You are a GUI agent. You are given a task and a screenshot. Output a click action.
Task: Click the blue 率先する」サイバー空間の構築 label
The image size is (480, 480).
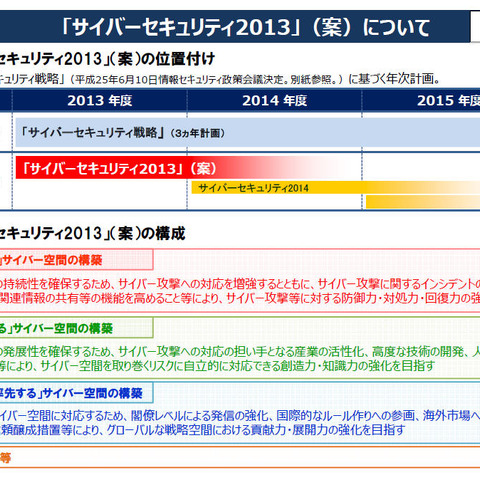point(71,393)
